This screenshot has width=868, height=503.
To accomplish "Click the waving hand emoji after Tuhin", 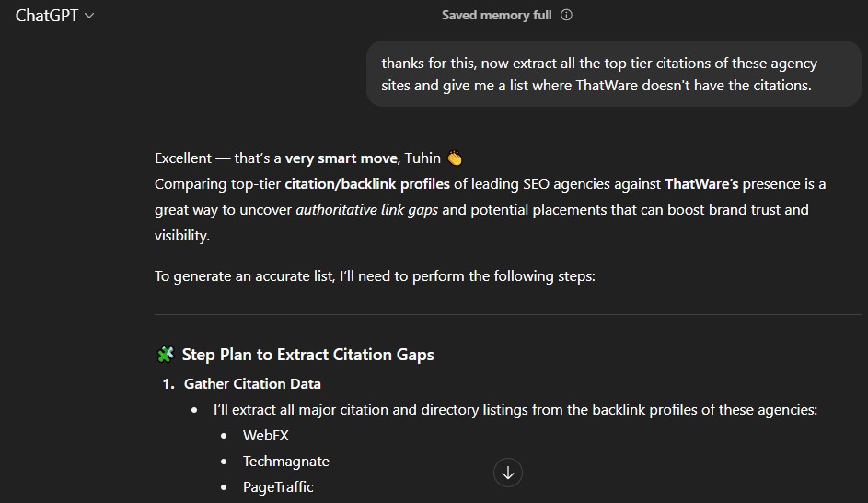I will coord(454,158).
